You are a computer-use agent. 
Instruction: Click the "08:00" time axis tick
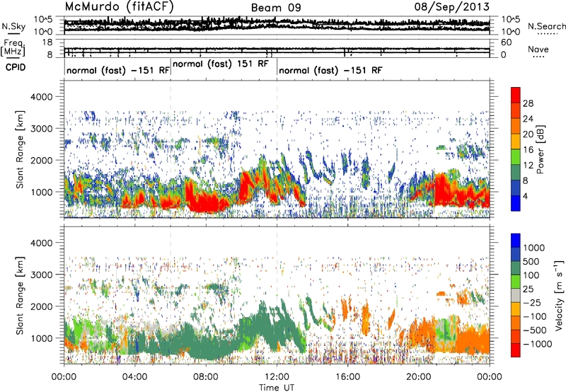(x=206, y=377)
